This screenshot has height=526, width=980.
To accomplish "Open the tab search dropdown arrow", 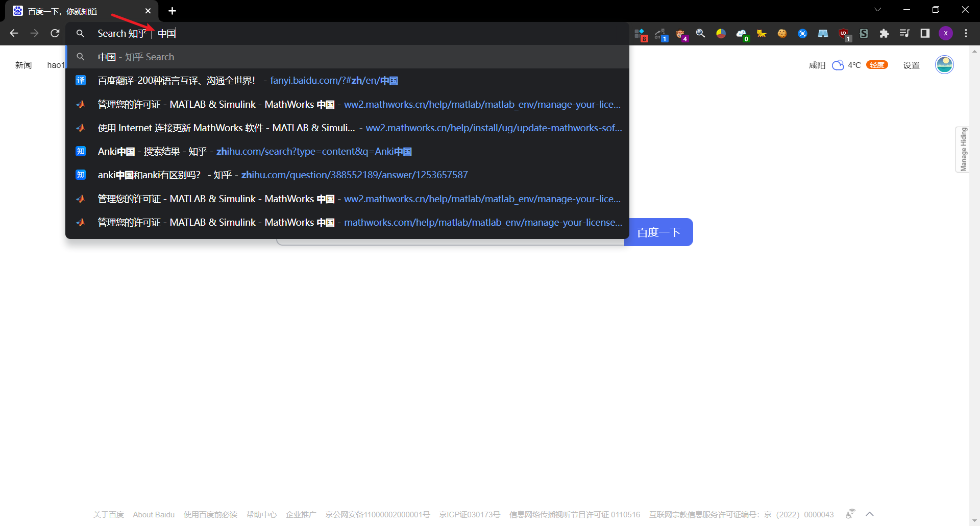I will (x=877, y=10).
